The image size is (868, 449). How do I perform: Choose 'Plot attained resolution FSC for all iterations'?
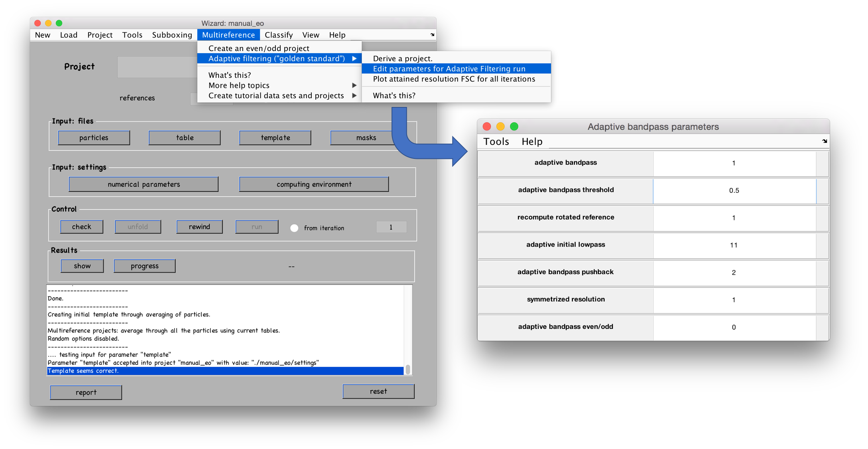(x=454, y=79)
